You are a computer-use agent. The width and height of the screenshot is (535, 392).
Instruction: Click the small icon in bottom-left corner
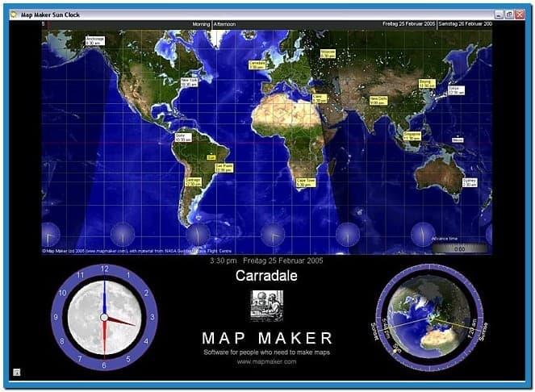[x=16, y=372]
